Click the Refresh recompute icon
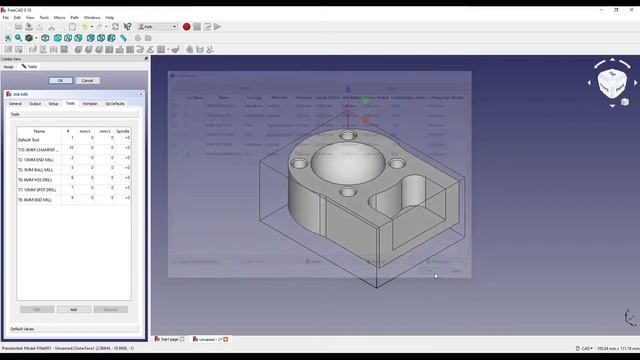This screenshot has height=360, width=640. 116,27
